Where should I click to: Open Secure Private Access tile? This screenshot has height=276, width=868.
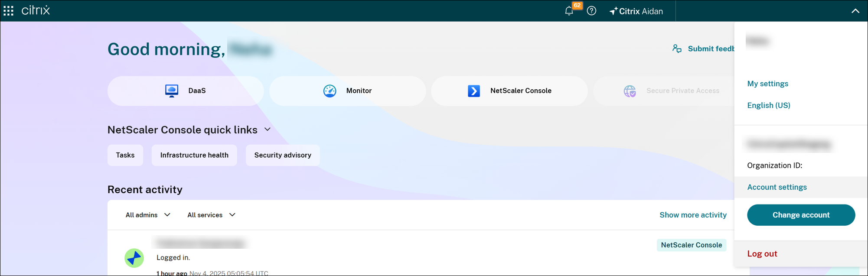click(664, 91)
